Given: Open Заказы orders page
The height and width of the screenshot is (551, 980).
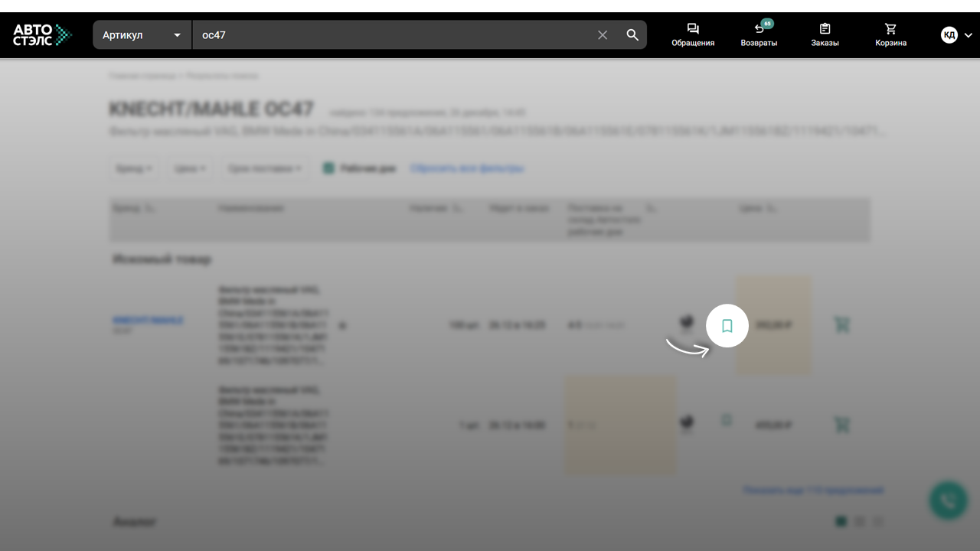Looking at the screenshot, I should point(825,35).
